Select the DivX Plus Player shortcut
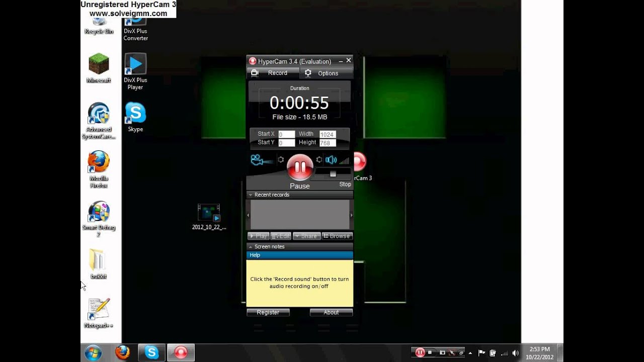Viewport: 644px width, 362px height. [135, 71]
